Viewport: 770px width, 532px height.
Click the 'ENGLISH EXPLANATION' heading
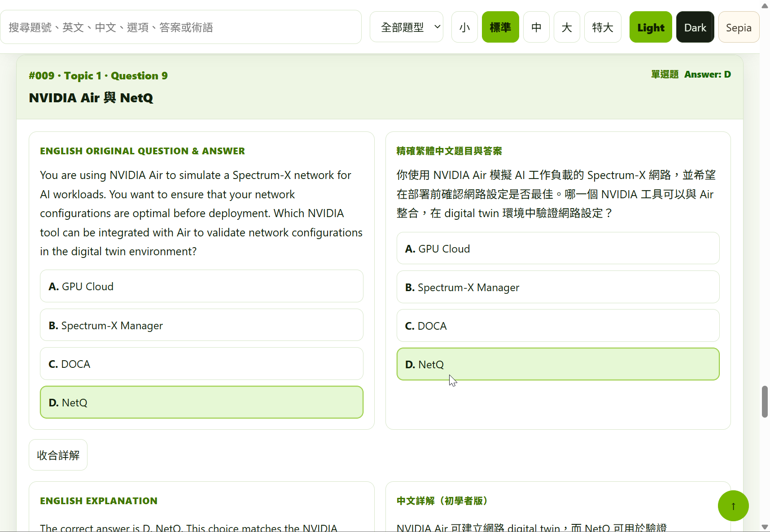click(99, 501)
